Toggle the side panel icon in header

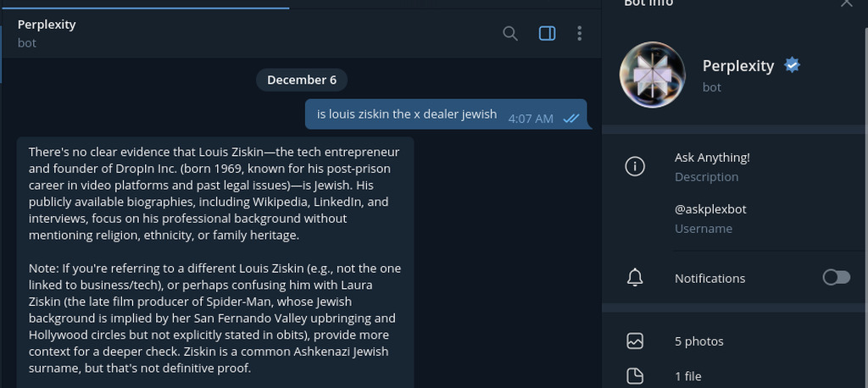click(547, 34)
